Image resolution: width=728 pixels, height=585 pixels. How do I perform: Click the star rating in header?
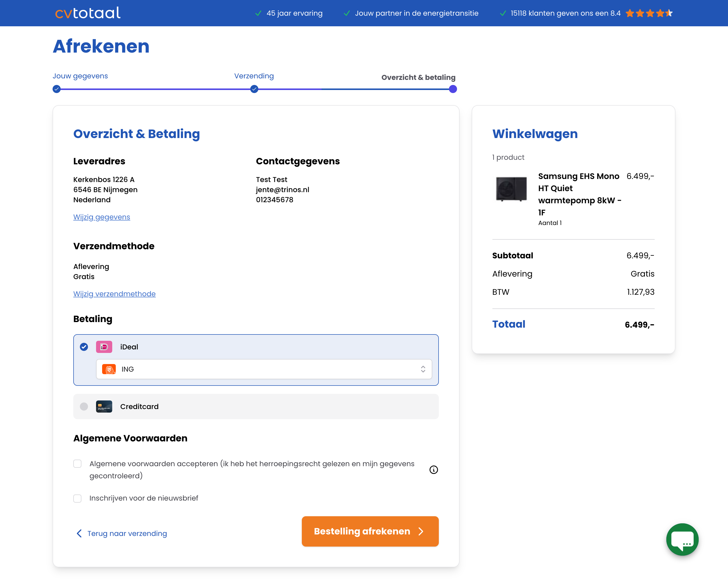tap(649, 13)
